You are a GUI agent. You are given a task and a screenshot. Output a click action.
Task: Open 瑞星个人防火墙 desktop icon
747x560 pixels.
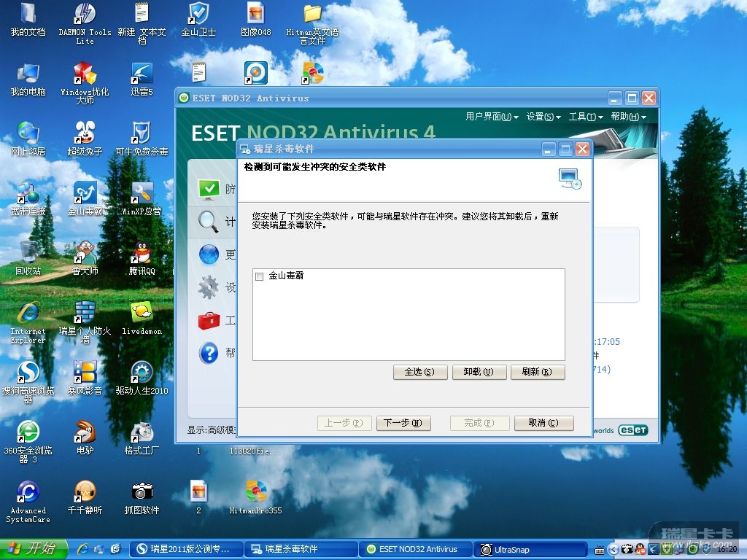pos(85,322)
